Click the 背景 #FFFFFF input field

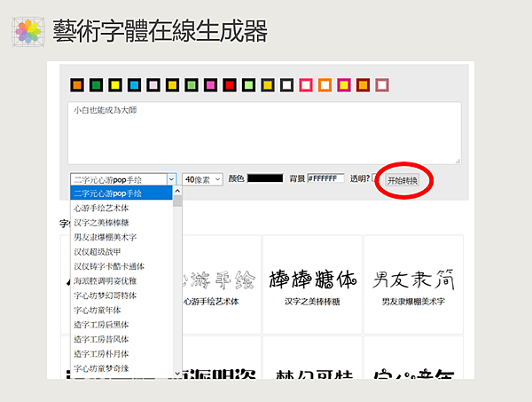(x=325, y=178)
